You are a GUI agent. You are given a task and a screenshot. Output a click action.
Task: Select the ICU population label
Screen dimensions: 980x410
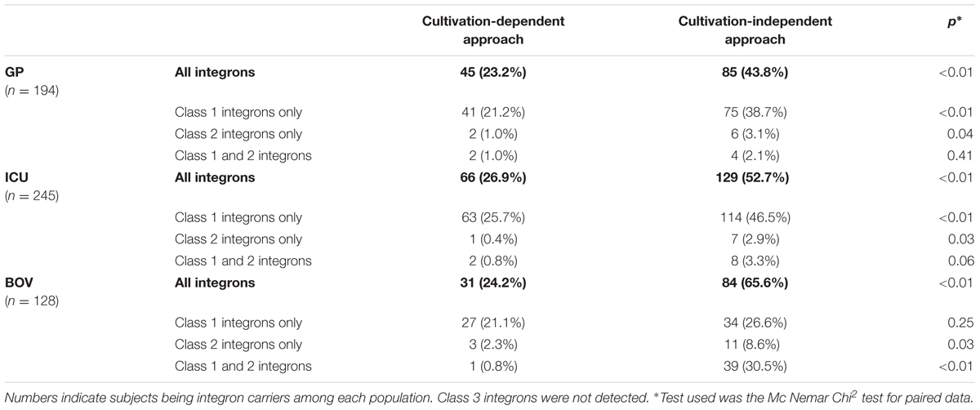tap(19, 179)
